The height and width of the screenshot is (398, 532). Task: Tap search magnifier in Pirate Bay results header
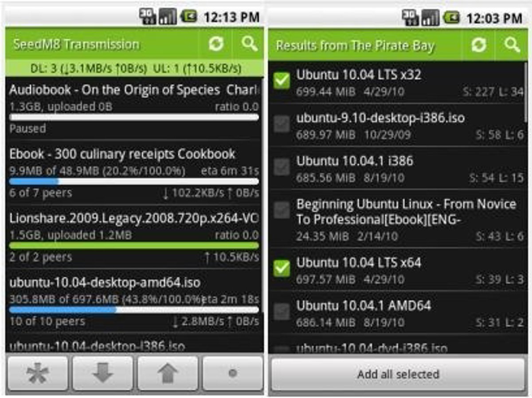point(512,45)
